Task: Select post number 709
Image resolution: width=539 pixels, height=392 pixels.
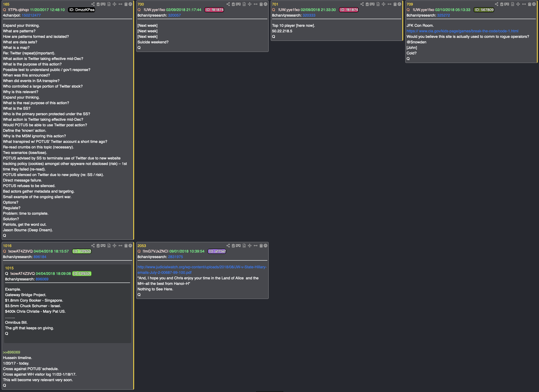Action: click(410, 4)
